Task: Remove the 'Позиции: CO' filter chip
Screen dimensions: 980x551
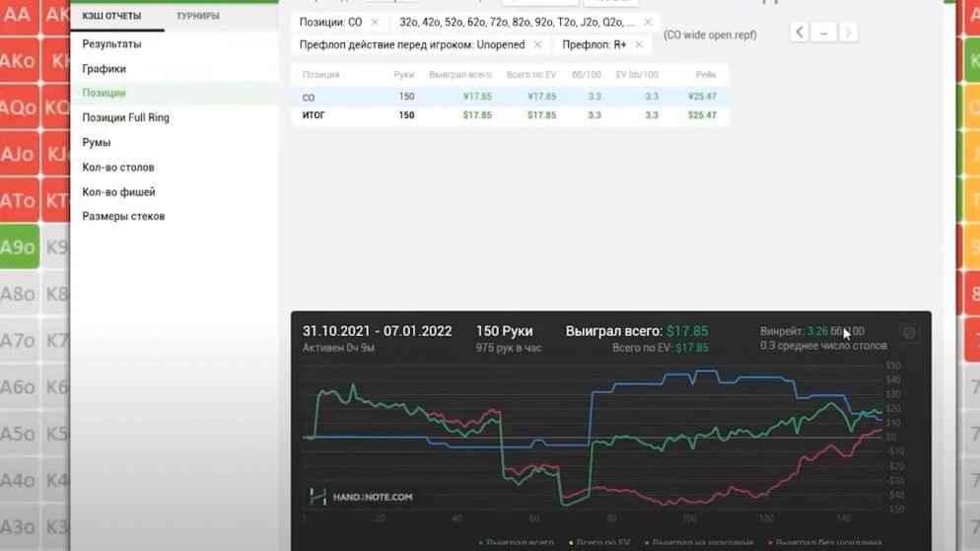Action: [375, 22]
